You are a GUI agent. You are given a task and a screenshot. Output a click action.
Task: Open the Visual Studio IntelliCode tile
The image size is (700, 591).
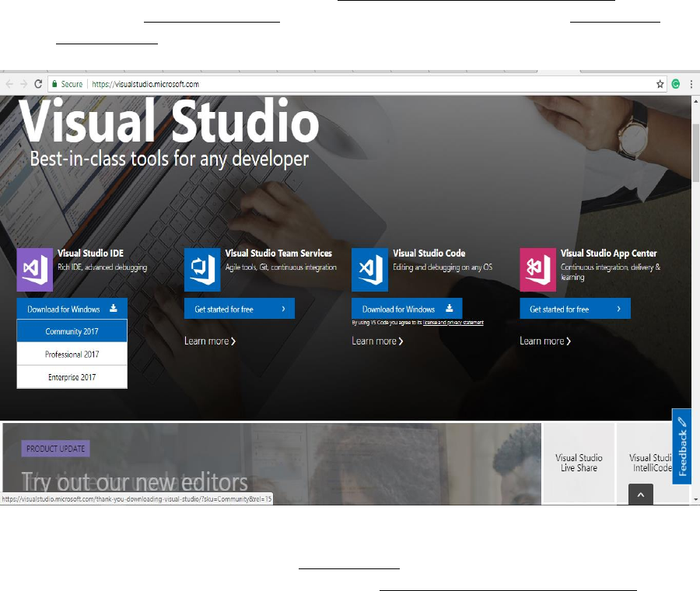pos(650,463)
